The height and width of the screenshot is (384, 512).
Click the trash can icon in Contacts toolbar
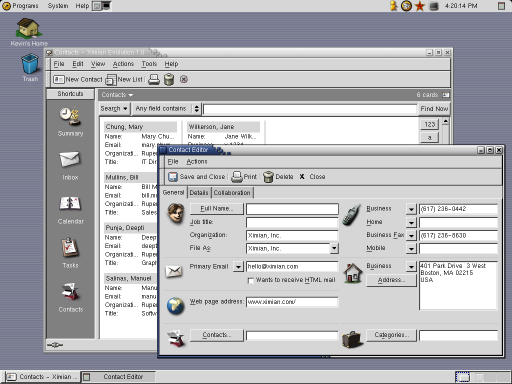pos(169,79)
